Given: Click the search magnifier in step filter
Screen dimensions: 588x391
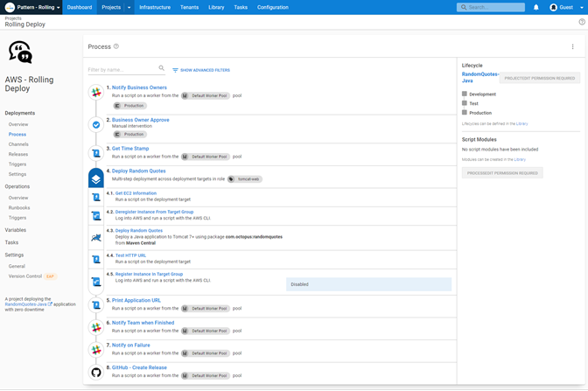Looking at the screenshot, I should [x=161, y=68].
